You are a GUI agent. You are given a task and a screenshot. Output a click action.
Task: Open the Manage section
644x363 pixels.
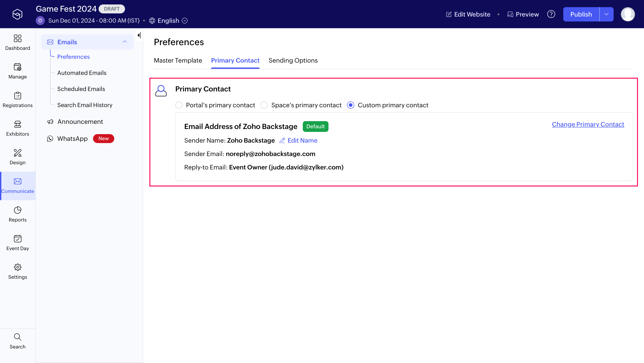[x=17, y=71]
